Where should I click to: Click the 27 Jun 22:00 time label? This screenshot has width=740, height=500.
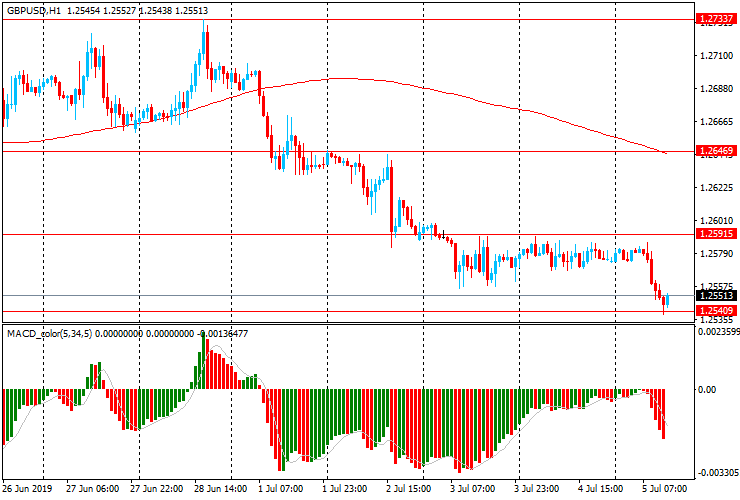[x=156, y=488]
